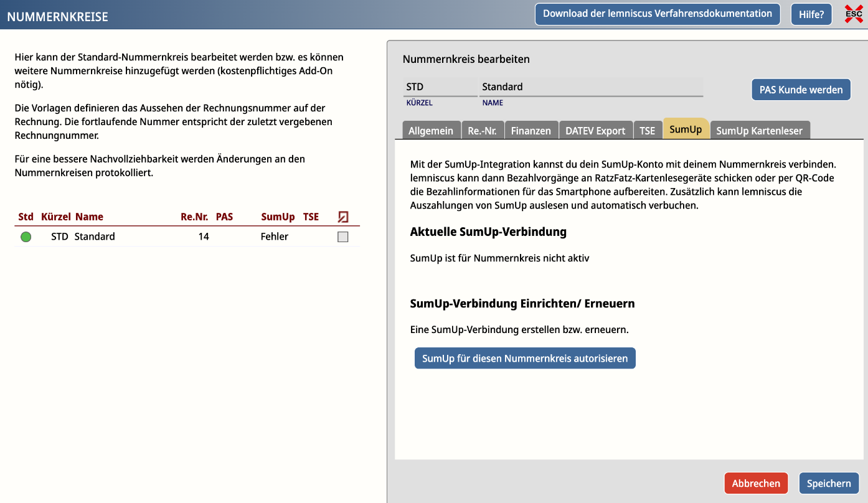This screenshot has height=503, width=868.
Task: Open the Re.-Nr. tab
Action: (x=482, y=130)
